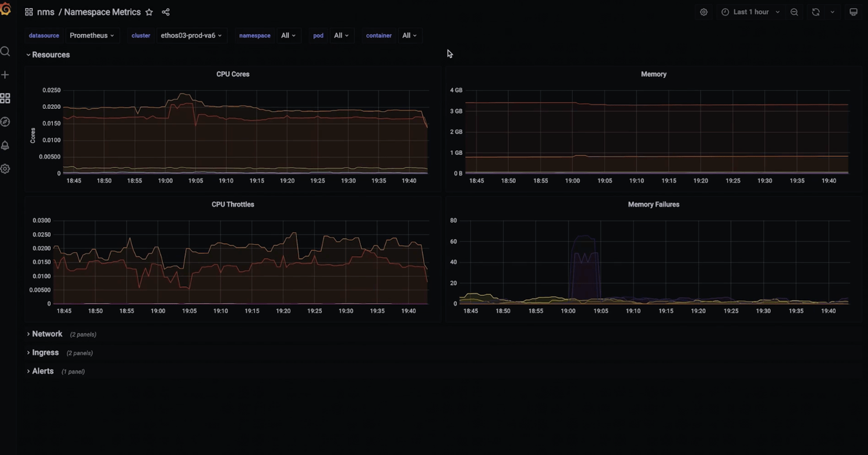
Task: Star the Namespace Metrics dashboard
Action: click(x=149, y=12)
